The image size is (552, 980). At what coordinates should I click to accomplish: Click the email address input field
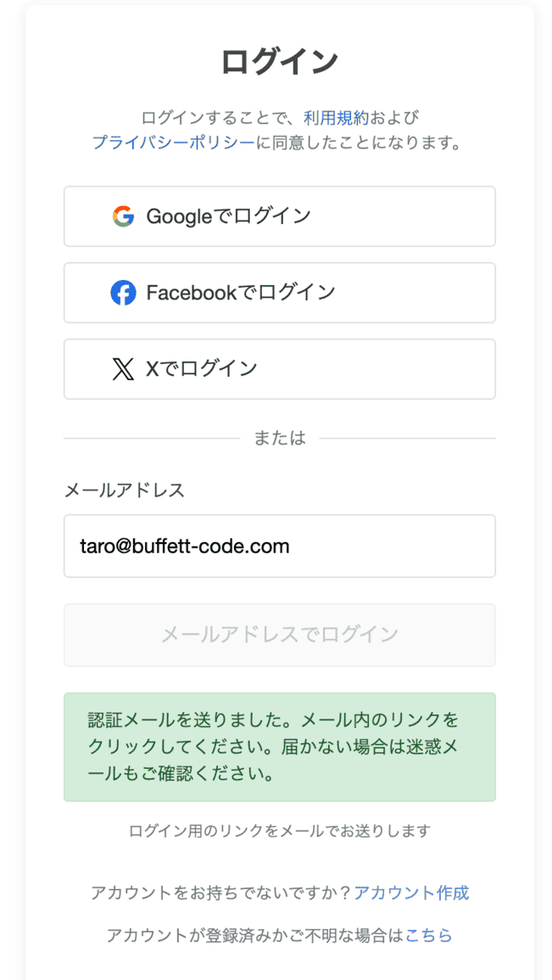point(279,546)
